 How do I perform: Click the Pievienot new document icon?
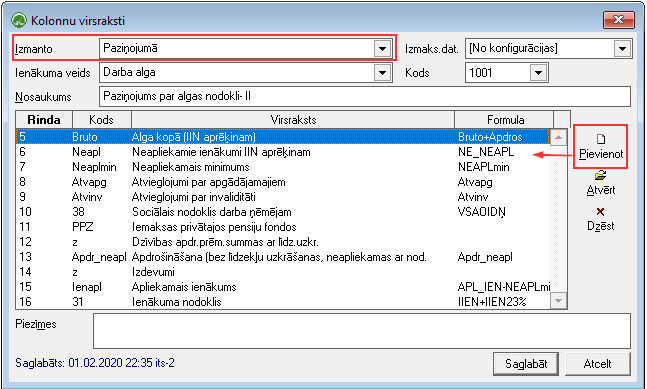(x=601, y=139)
